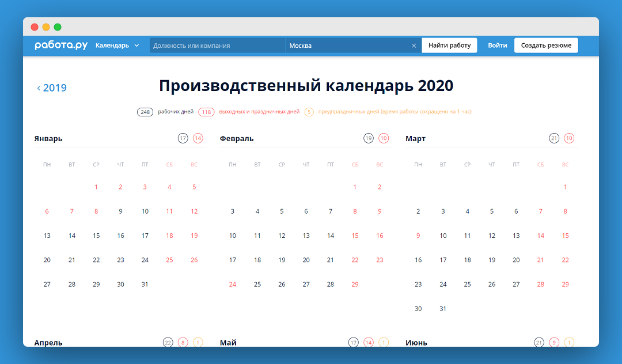Go to previous year 2019 link
This screenshot has height=364, width=622.
[52, 88]
